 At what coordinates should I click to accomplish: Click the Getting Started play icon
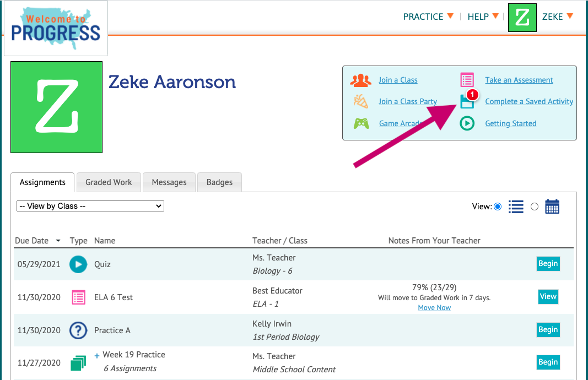tap(467, 123)
